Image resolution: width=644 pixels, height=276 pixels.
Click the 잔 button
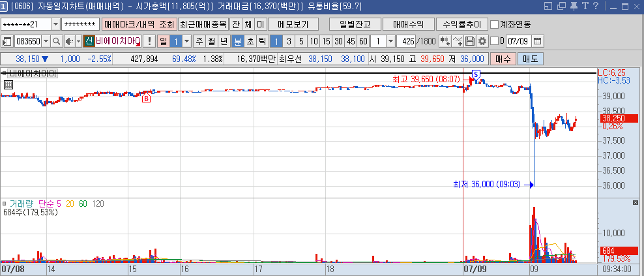pyautogui.click(x=236, y=24)
